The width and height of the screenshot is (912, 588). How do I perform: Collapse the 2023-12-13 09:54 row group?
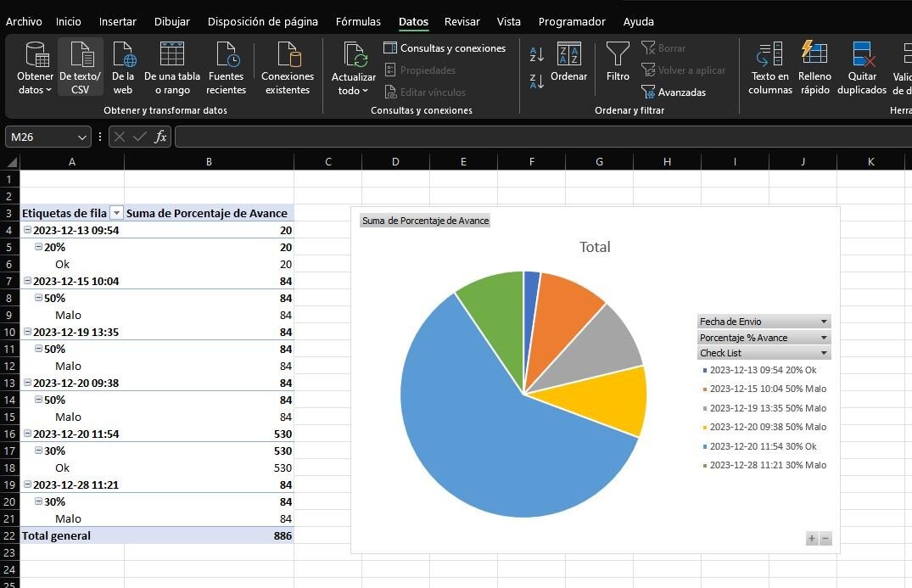27,231
